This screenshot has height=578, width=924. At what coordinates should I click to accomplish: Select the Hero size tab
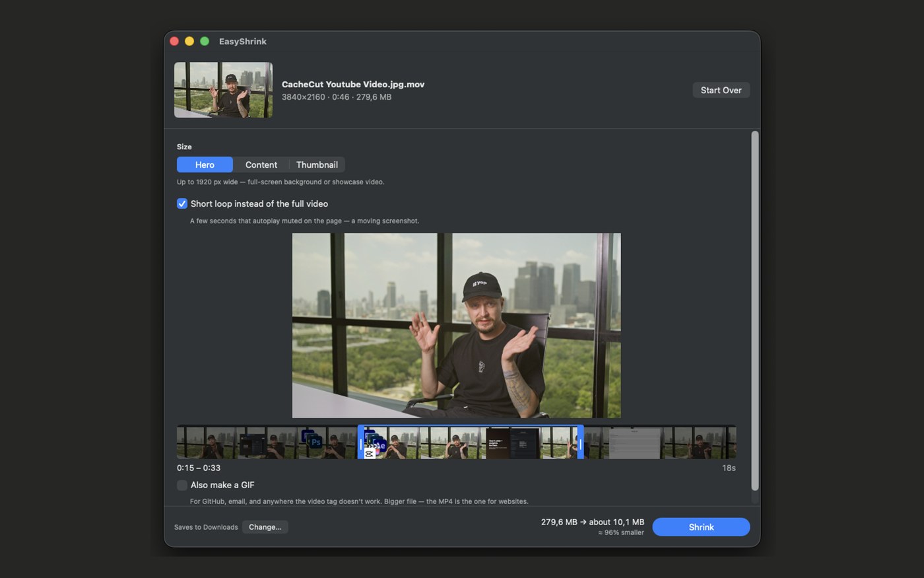coord(205,164)
